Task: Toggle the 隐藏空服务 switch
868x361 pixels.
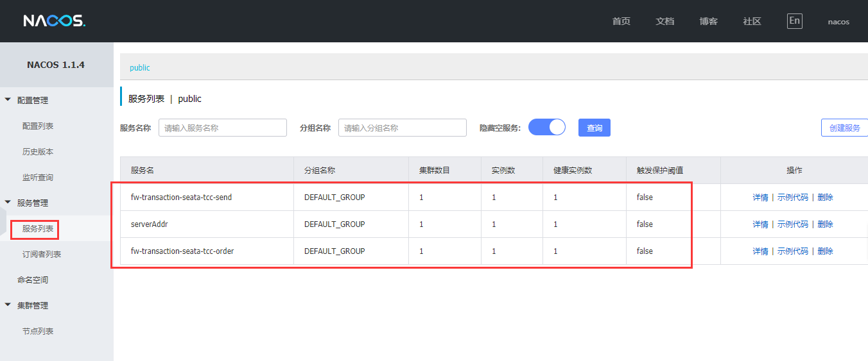Action: (546, 127)
